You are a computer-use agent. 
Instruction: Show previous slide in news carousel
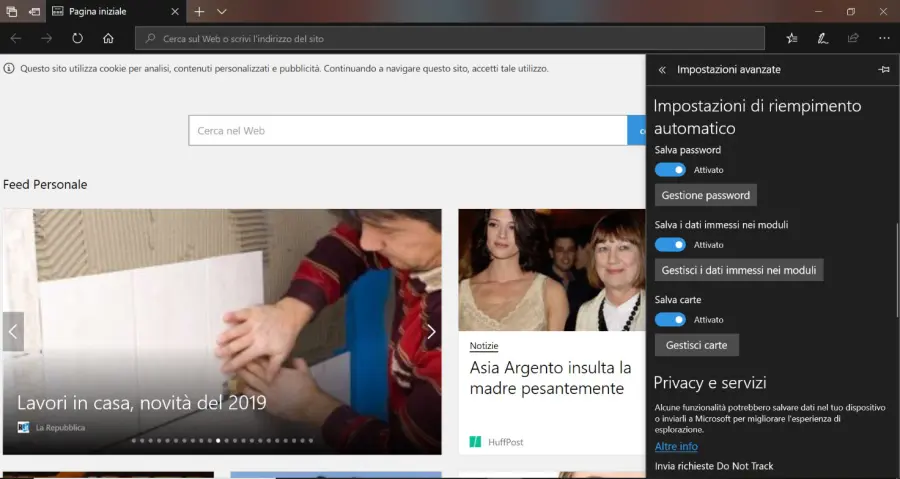(13, 332)
